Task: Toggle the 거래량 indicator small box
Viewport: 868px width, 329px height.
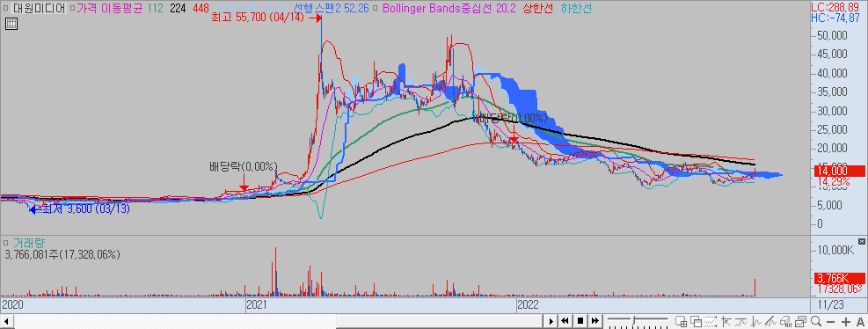Action: click(5, 243)
